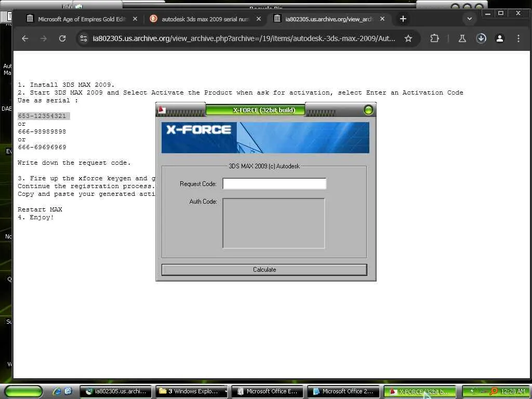Screen dimensions: 532x399
Task: Focus the Request Code input field
Action: click(274, 183)
